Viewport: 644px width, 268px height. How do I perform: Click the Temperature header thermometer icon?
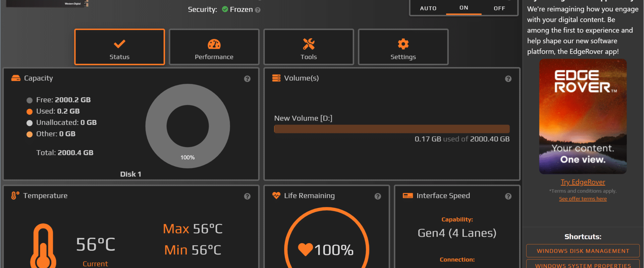(15, 196)
